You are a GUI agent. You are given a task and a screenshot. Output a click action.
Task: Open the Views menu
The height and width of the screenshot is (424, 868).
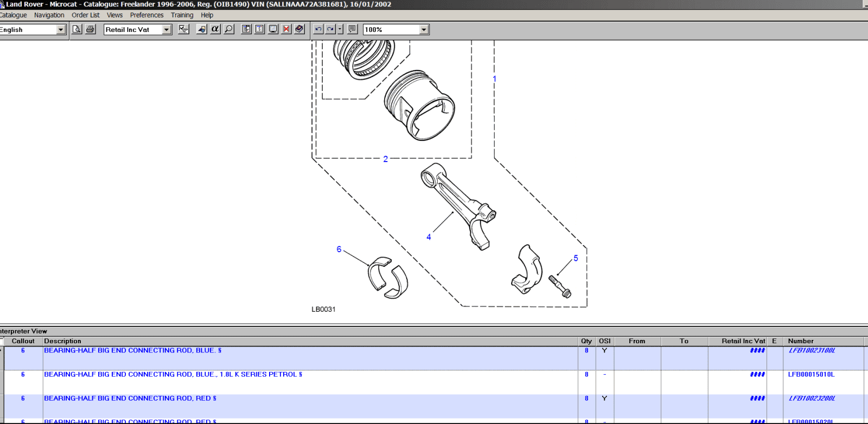click(114, 15)
